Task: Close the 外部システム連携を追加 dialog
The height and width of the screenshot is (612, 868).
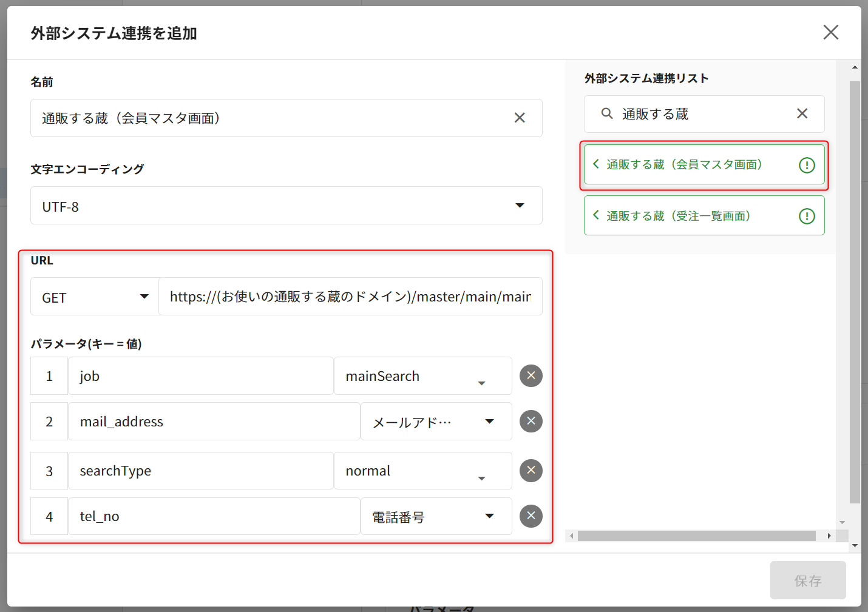Action: (x=830, y=32)
